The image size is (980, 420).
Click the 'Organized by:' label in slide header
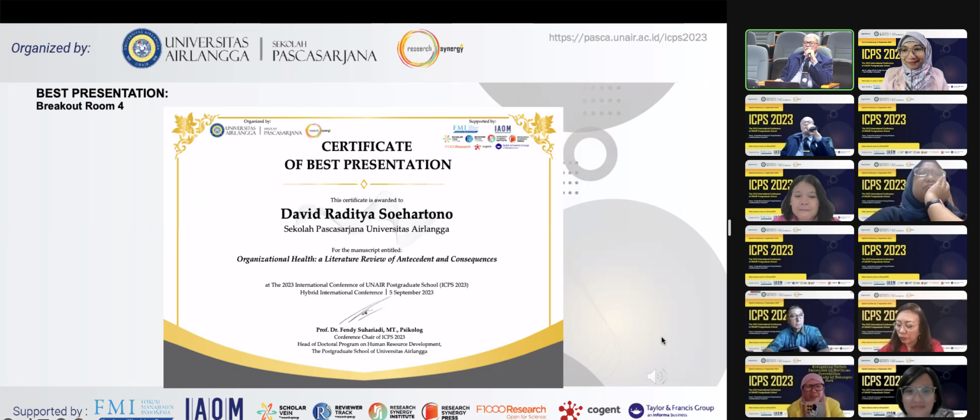pos(51,48)
